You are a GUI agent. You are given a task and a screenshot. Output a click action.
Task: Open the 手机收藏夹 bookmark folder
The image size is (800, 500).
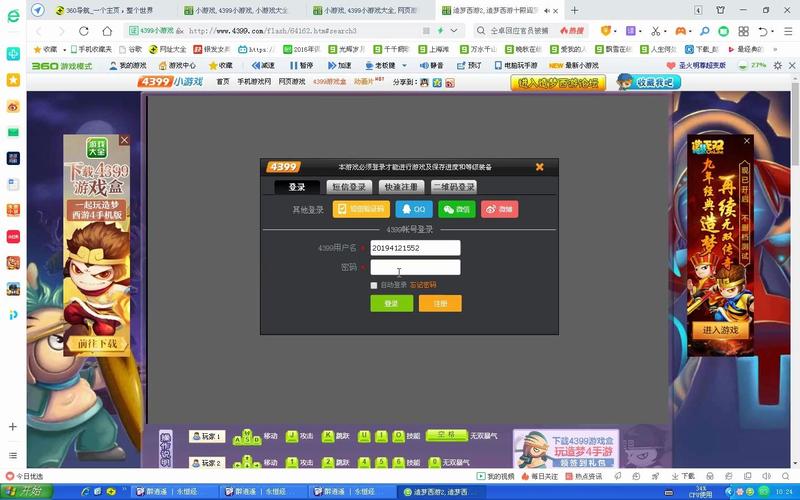(x=91, y=49)
